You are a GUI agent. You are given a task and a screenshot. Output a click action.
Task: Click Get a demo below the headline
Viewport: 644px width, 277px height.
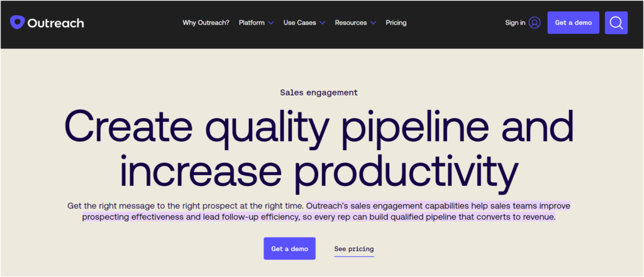pyautogui.click(x=289, y=249)
